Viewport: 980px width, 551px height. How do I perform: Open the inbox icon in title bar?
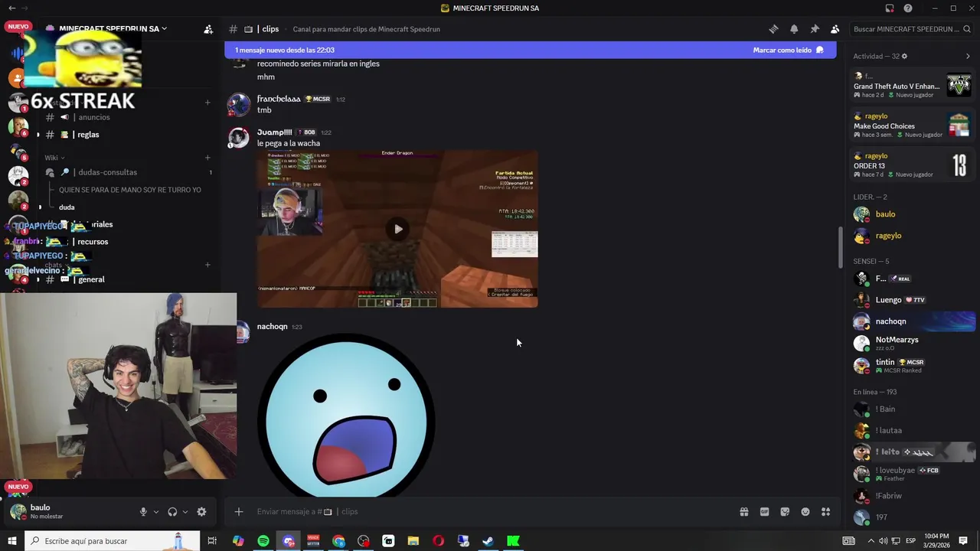click(890, 8)
